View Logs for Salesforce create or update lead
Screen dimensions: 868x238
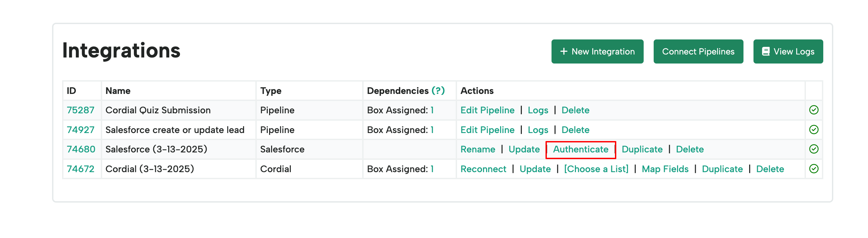tap(538, 130)
